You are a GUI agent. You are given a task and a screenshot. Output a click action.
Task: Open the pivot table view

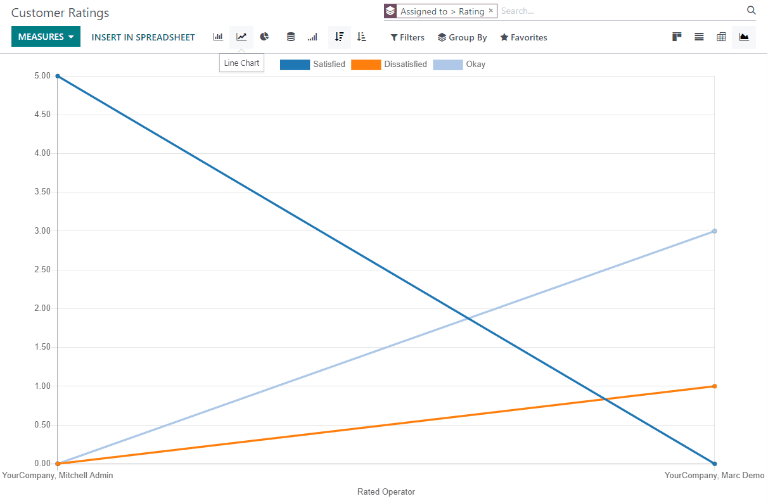pos(721,37)
